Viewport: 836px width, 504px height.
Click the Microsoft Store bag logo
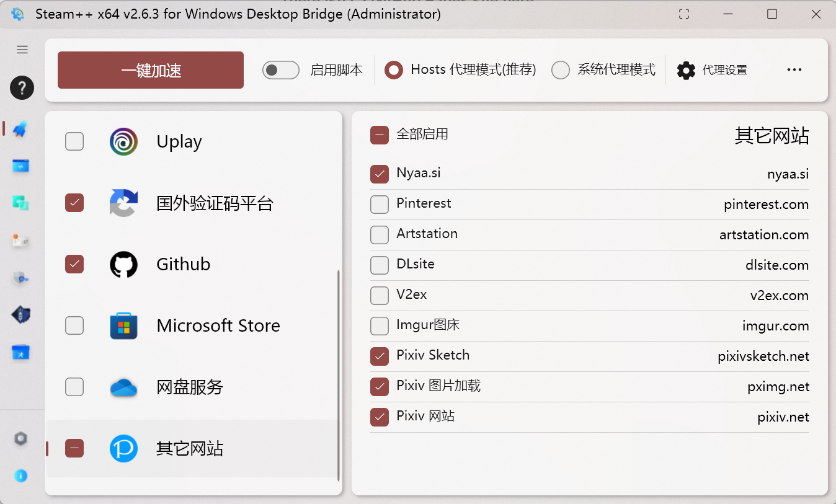pyautogui.click(x=123, y=325)
